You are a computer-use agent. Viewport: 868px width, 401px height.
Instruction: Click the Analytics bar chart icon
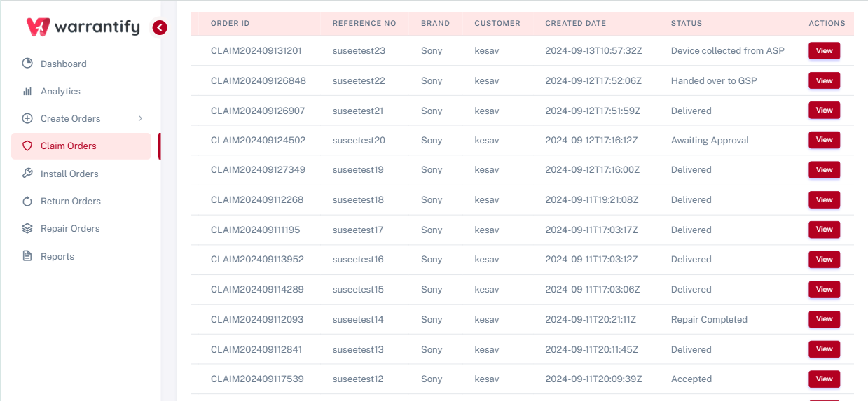[27, 91]
